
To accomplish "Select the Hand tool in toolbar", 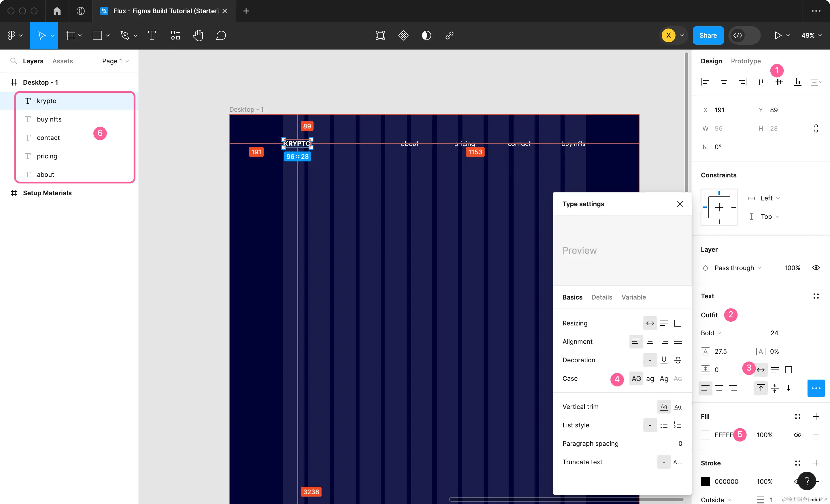I will point(198,35).
